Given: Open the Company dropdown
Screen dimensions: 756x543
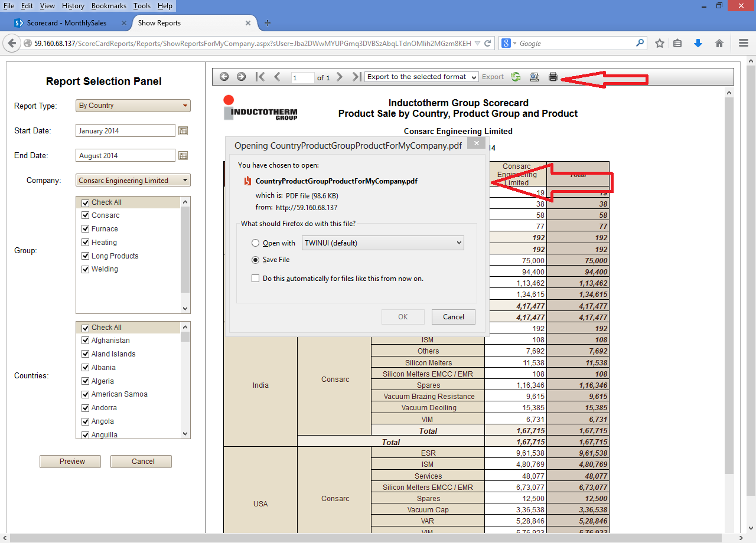Looking at the screenshot, I should [x=133, y=181].
